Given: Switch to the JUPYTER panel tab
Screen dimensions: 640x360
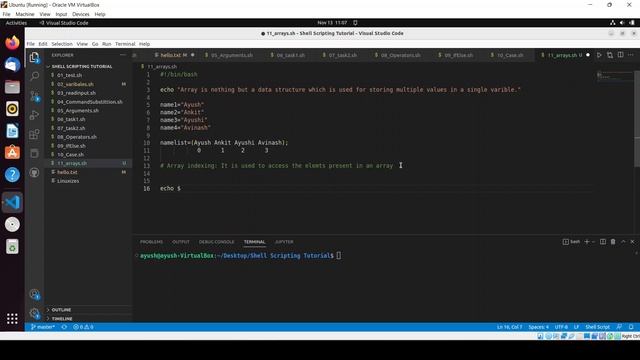Looking at the screenshot, I should point(284,242).
